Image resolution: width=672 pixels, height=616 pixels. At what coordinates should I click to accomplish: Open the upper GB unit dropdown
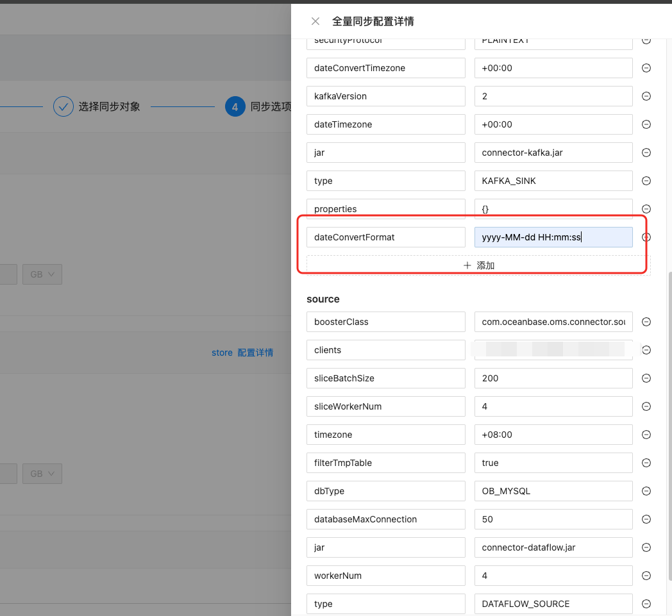click(42, 274)
